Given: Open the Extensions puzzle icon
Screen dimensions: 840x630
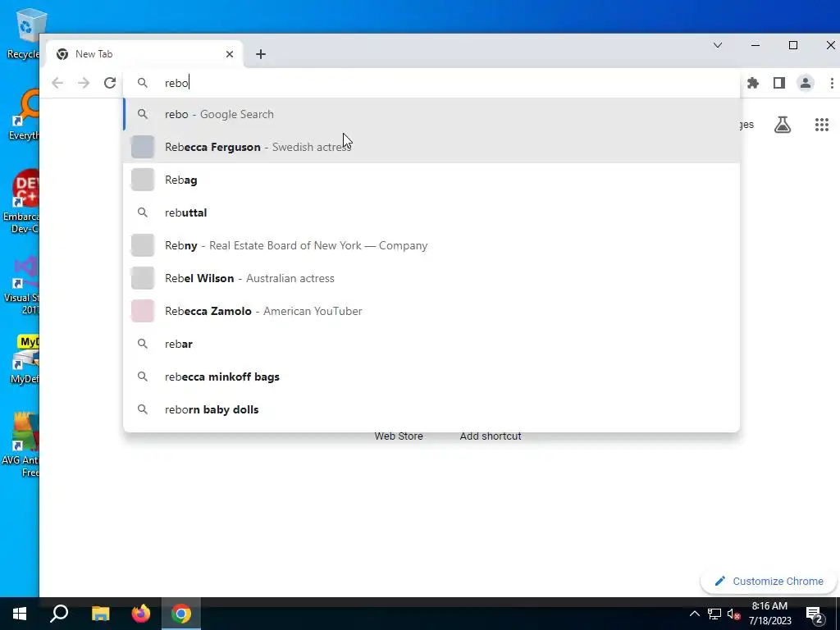Looking at the screenshot, I should click(x=753, y=83).
